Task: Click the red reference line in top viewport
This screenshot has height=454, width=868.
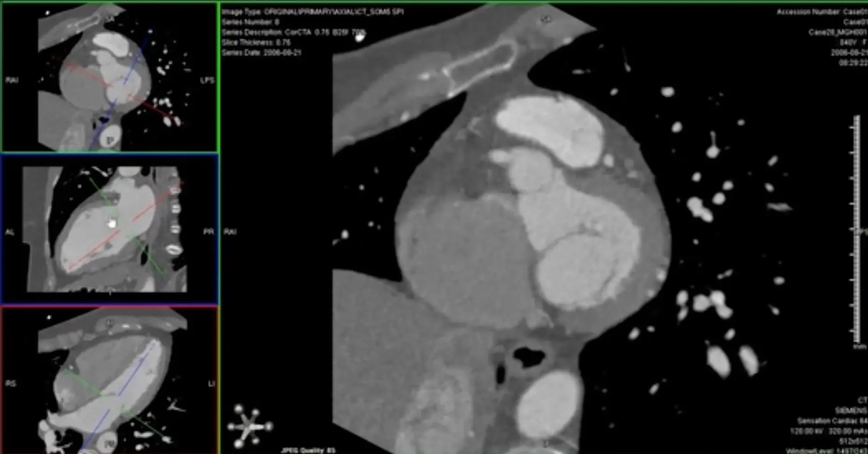Action: pos(84,74)
